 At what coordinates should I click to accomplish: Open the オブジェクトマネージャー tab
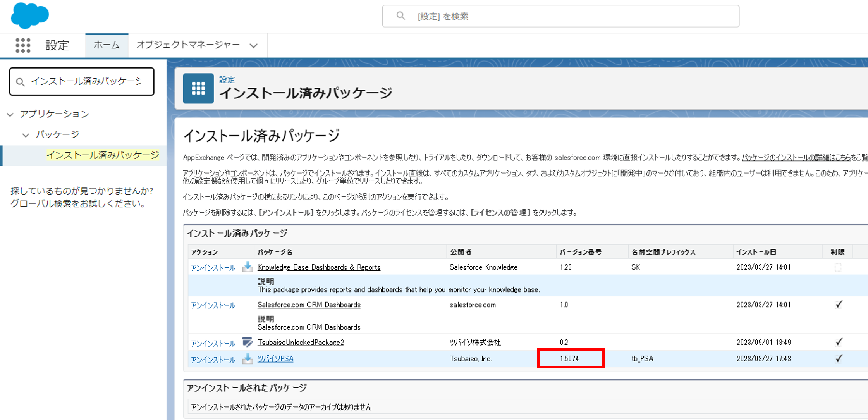[x=188, y=45]
